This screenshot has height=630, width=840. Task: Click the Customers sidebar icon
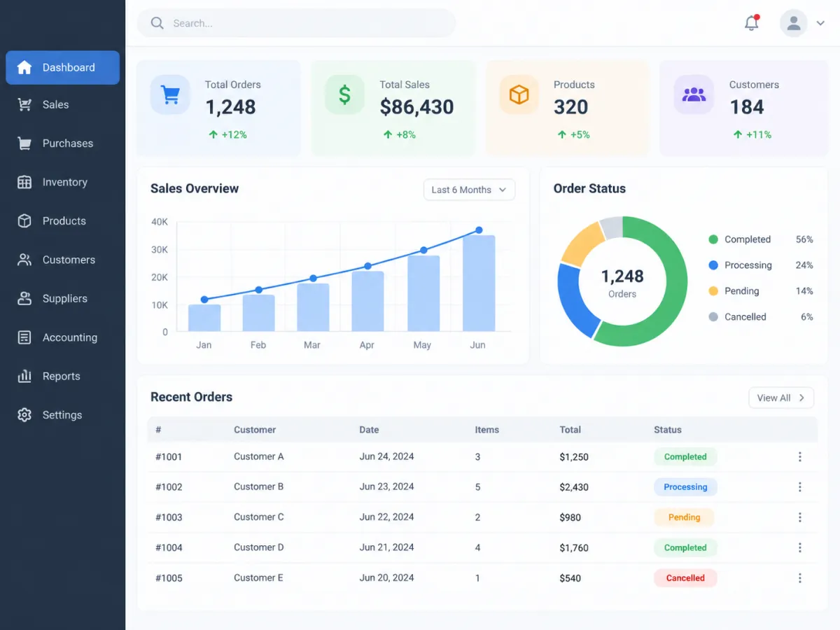click(x=24, y=260)
